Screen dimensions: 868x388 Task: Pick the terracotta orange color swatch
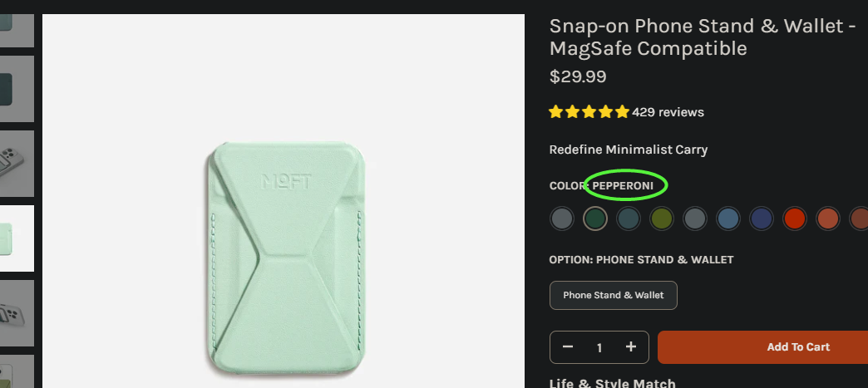[x=827, y=219]
